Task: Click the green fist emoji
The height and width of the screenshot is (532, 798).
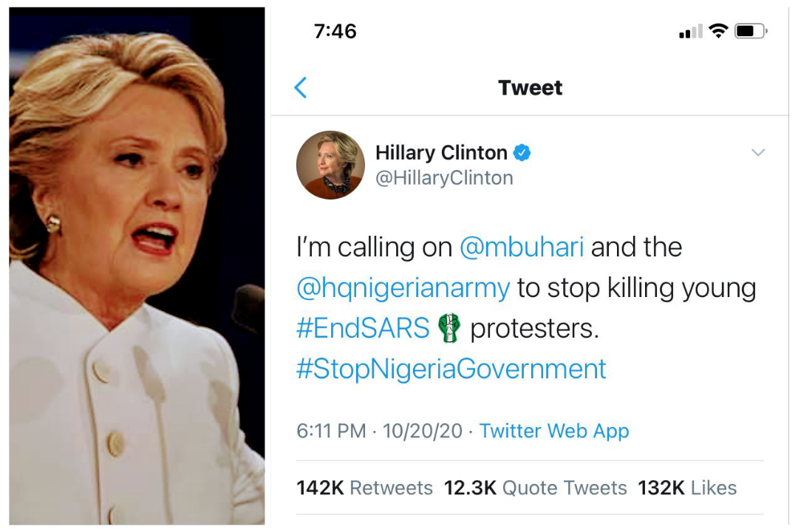Action: [449, 328]
